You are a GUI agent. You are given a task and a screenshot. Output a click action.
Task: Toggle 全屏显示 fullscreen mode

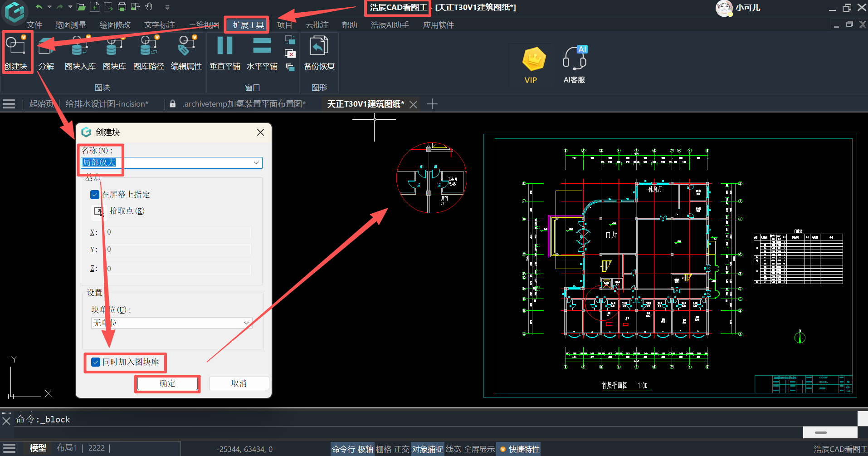point(479,449)
